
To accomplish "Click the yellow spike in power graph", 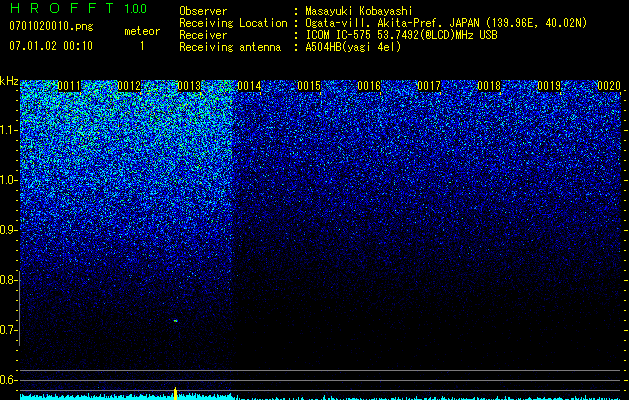I will pos(175,393).
